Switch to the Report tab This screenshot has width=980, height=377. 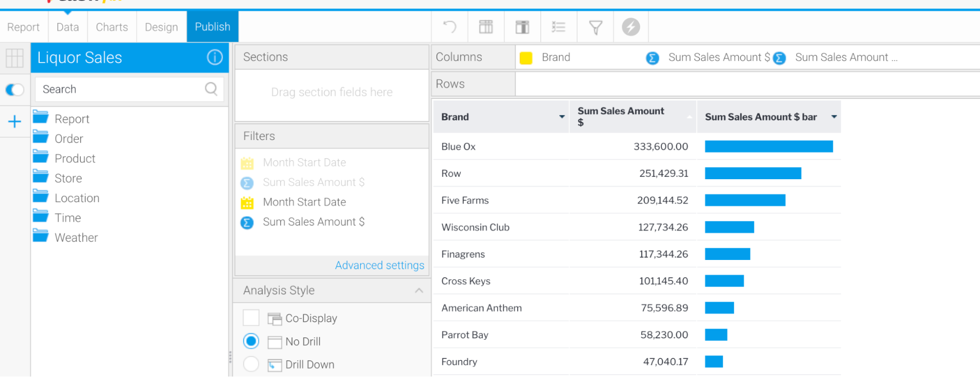tap(23, 27)
